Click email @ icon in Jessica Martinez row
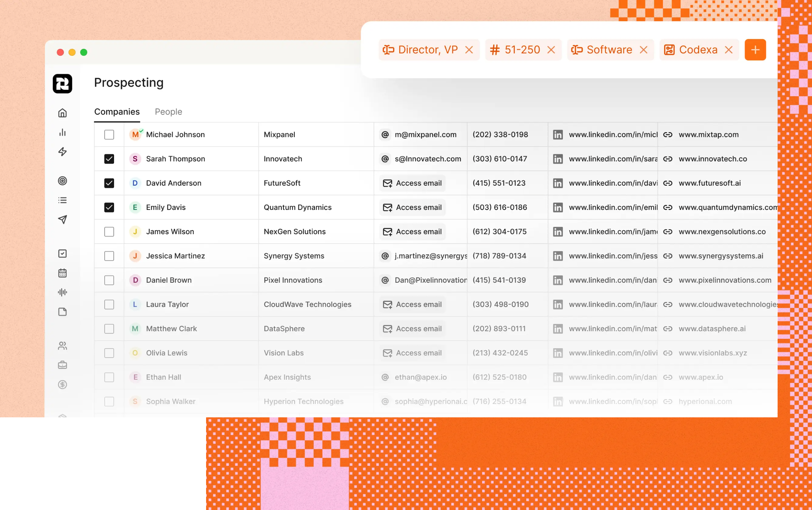This screenshot has height=510, width=812. pyautogui.click(x=385, y=256)
